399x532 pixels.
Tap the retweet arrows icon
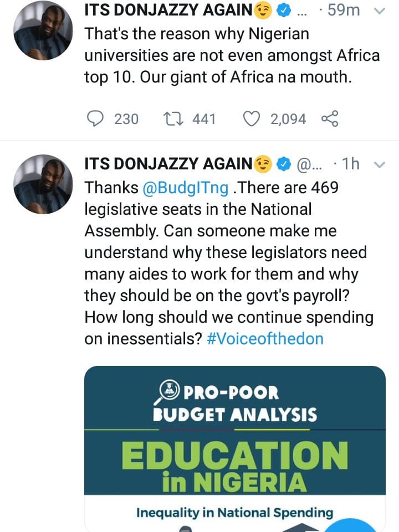(x=173, y=118)
